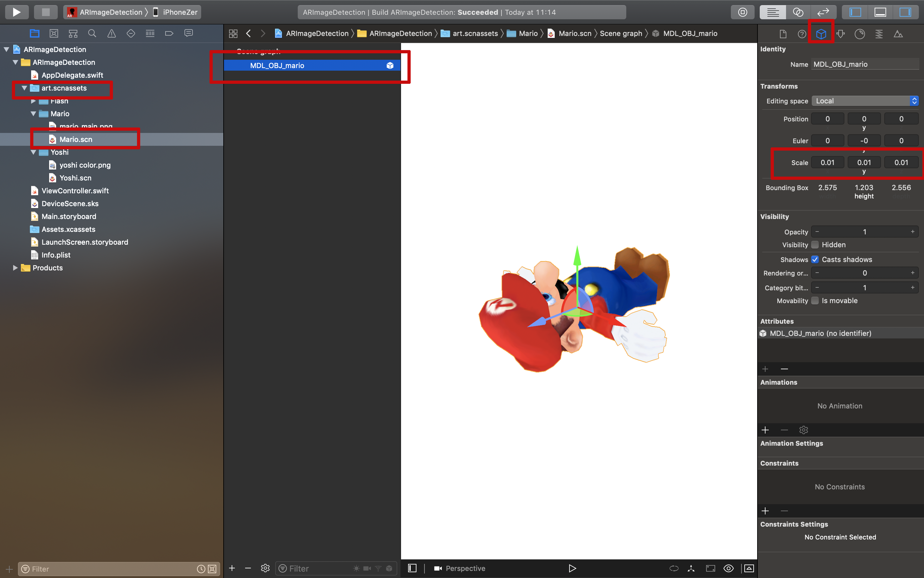Image resolution: width=924 pixels, height=578 pixels.
Task: Collapse the art.scnassets folder
Action: pyautogui.click(x=24, y=88)
